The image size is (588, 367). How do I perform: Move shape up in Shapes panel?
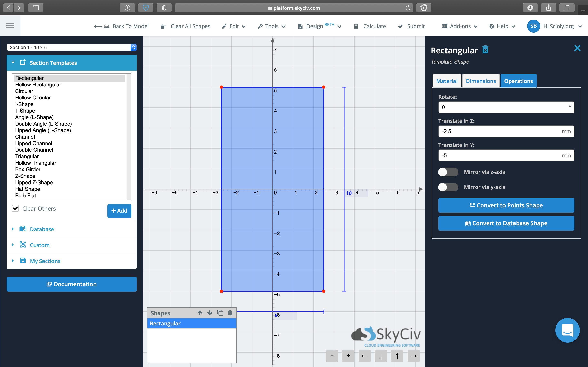[x=200, y=313]
